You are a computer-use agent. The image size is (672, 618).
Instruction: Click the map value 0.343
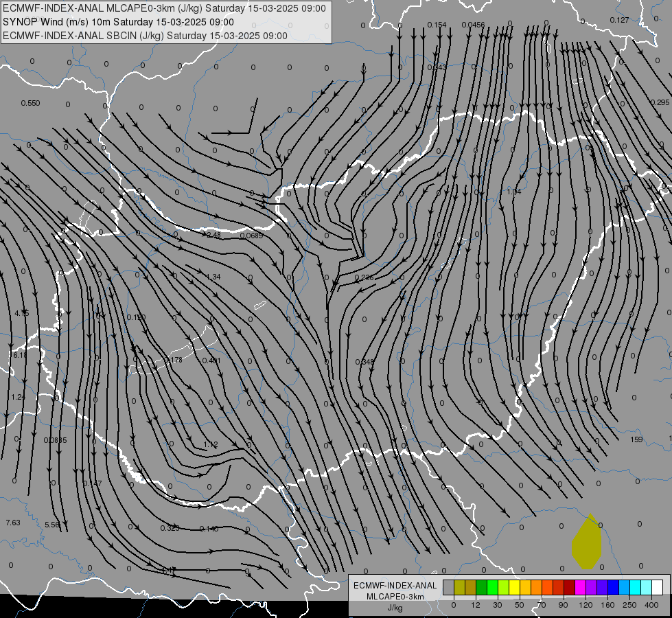point(437,67)
